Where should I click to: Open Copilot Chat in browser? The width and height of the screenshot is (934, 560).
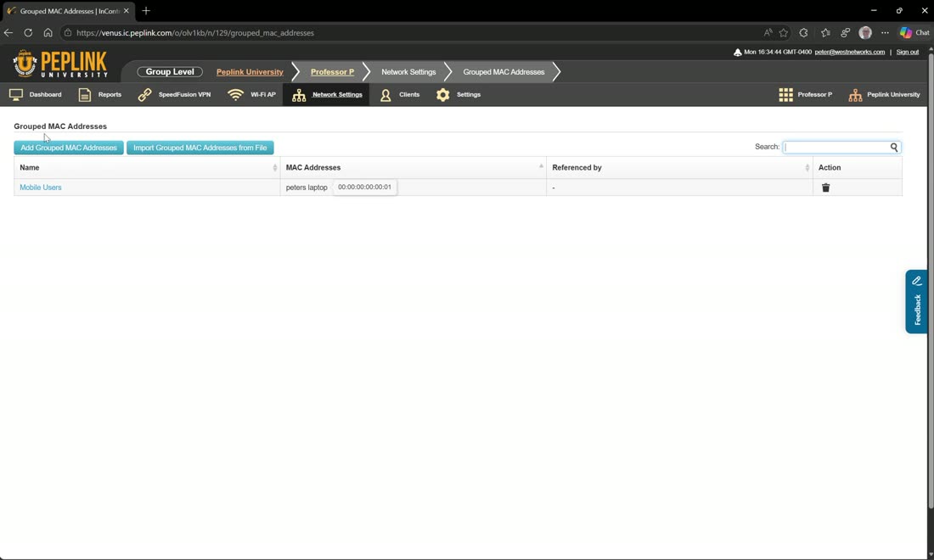pos(914,33)
